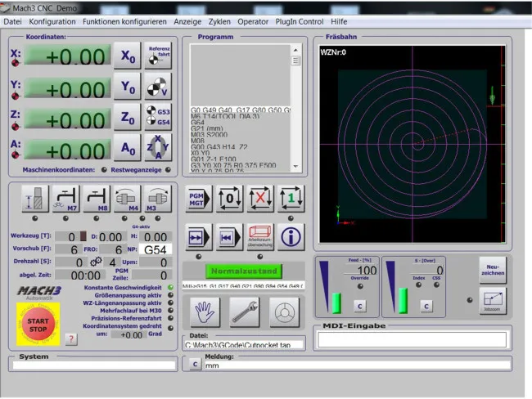Click the M7 mist coolant icon
532x399 pixels.
pos(65,199)
